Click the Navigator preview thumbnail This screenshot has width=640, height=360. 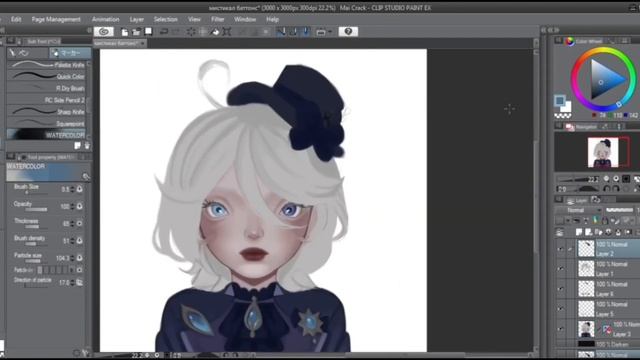tap(603, 152)
